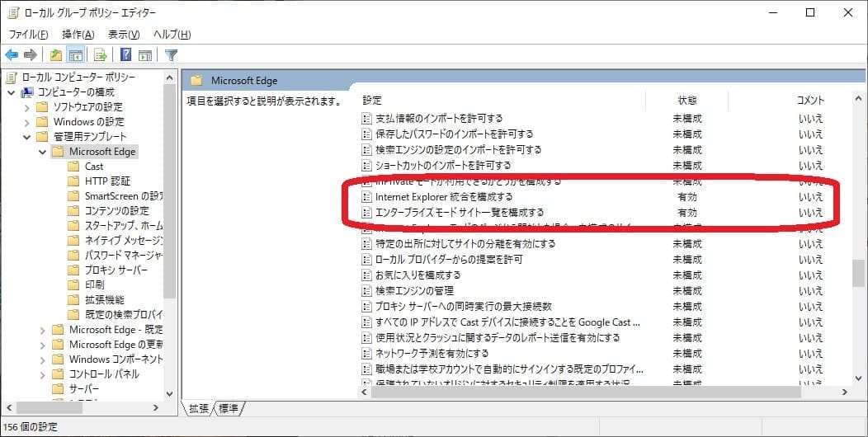Click the ローカル コンピューター ポリシー root icon
This screenshot has height=437, width=868.
[x=12, y=77]
